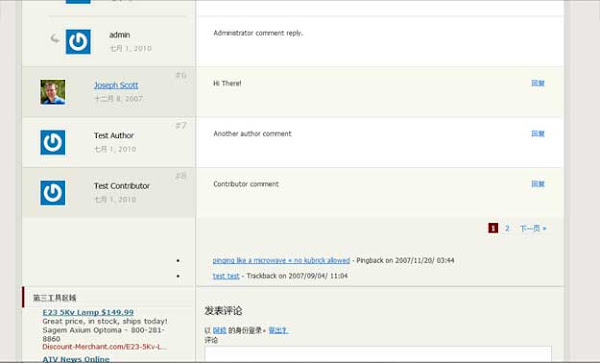Screen dimensions: 600x363
Task: Open the Joseph Scott author link
Action: point(116,85)
